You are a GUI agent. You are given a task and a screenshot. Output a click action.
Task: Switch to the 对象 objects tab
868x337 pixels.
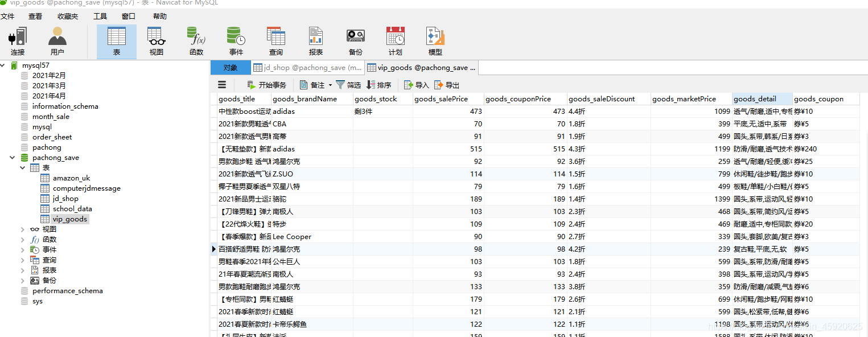[x=231, y=67]
